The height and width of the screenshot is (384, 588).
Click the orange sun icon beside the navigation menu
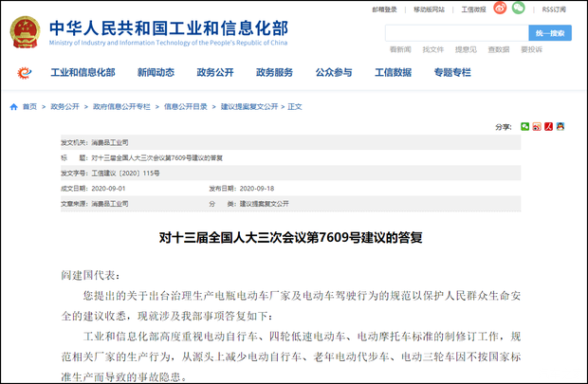(25, 72)
